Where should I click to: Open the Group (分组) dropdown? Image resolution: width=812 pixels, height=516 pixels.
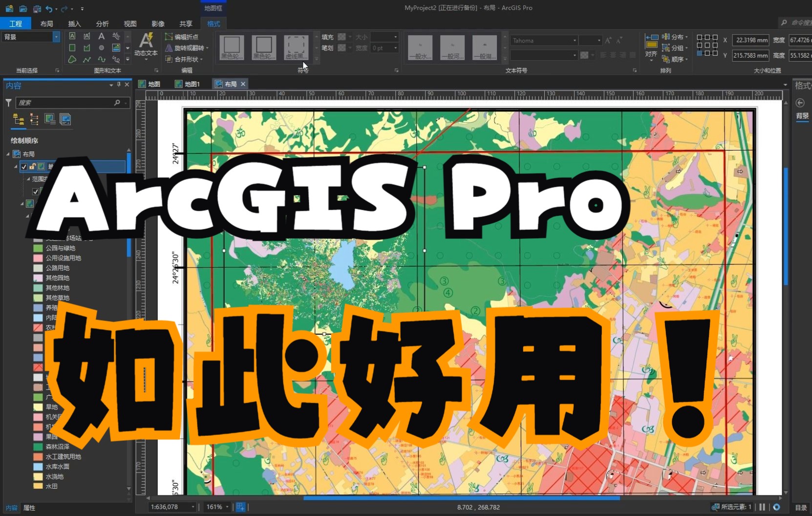pos(675,48)
